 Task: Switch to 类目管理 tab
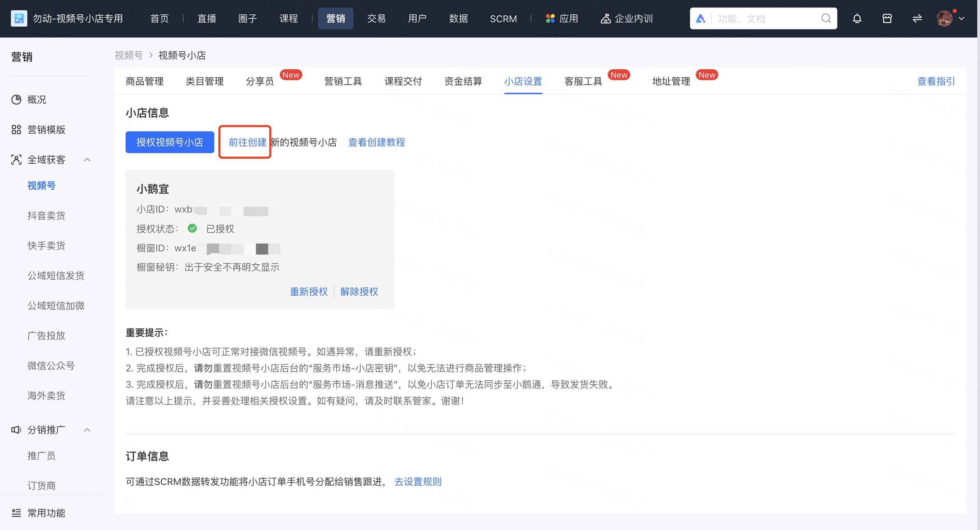tap(205, 81)
